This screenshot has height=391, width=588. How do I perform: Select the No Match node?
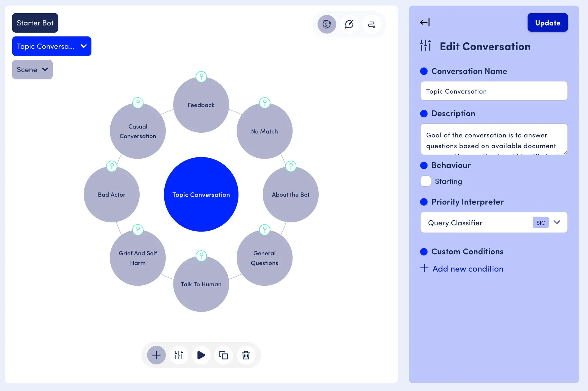(x=265, y=131)
